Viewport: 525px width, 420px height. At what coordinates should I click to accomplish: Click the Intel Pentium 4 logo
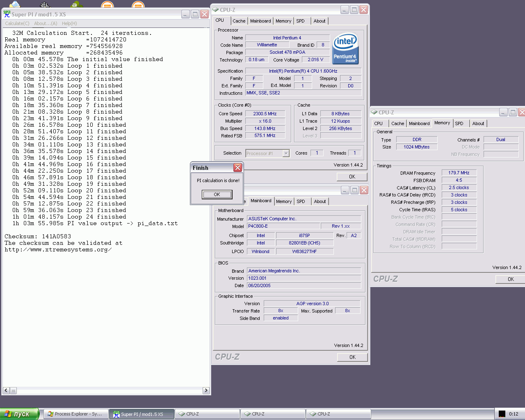point(346,49)
